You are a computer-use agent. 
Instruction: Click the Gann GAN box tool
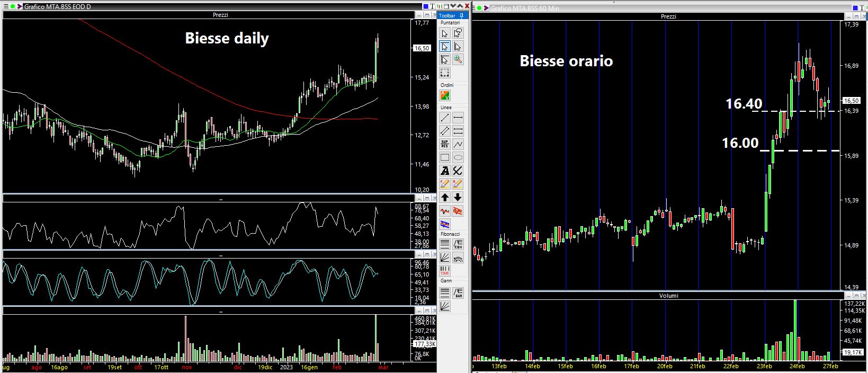pyautogui.click(x=458, y=292)
